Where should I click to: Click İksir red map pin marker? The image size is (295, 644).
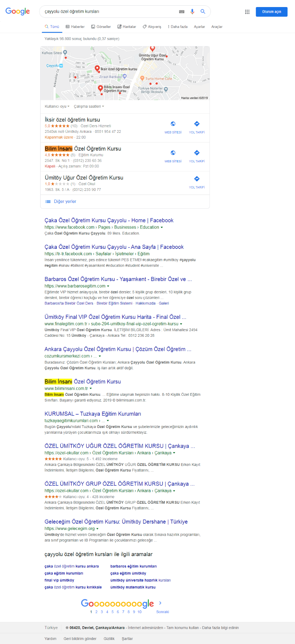97,68
